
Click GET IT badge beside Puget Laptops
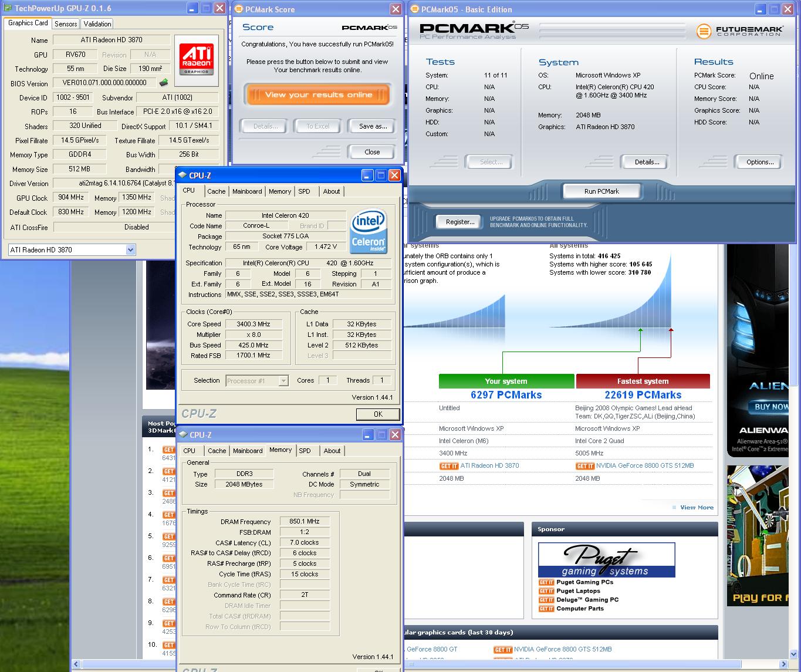click(x=546, y=591)
